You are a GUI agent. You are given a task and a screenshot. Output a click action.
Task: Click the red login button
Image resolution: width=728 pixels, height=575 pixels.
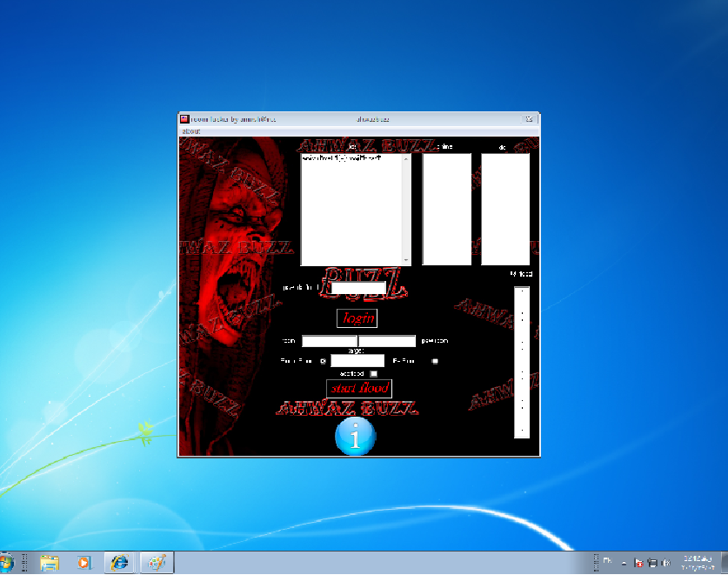357,318
